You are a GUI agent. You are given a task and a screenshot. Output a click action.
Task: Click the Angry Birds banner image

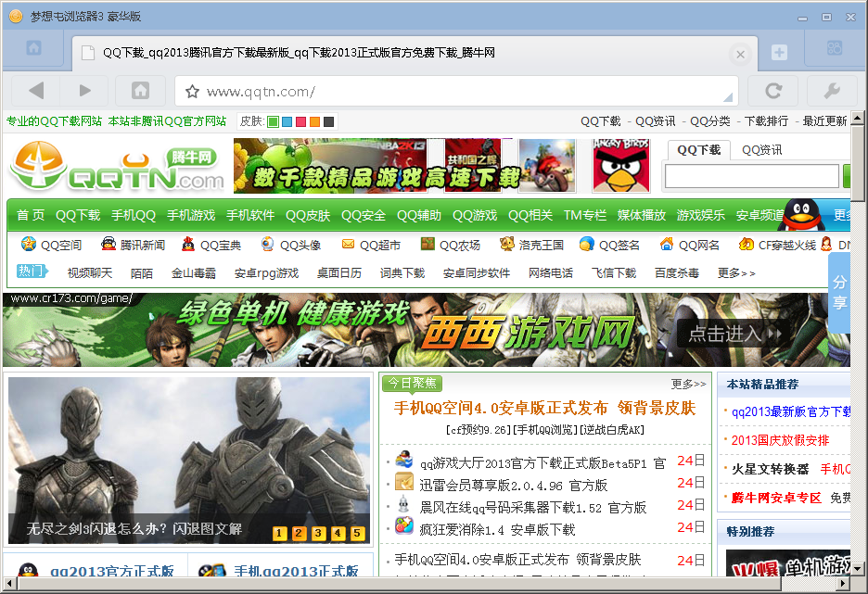coord(621,166)
